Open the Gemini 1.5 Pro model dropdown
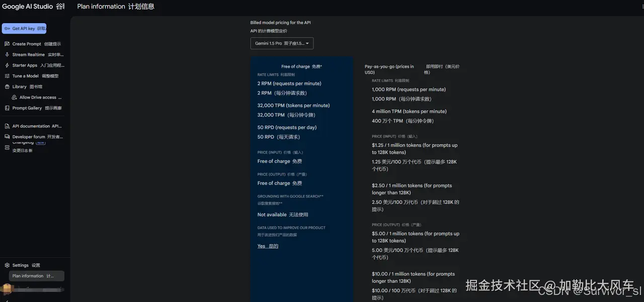Viewport: 644px width, 302px height. tap(282, 43)
